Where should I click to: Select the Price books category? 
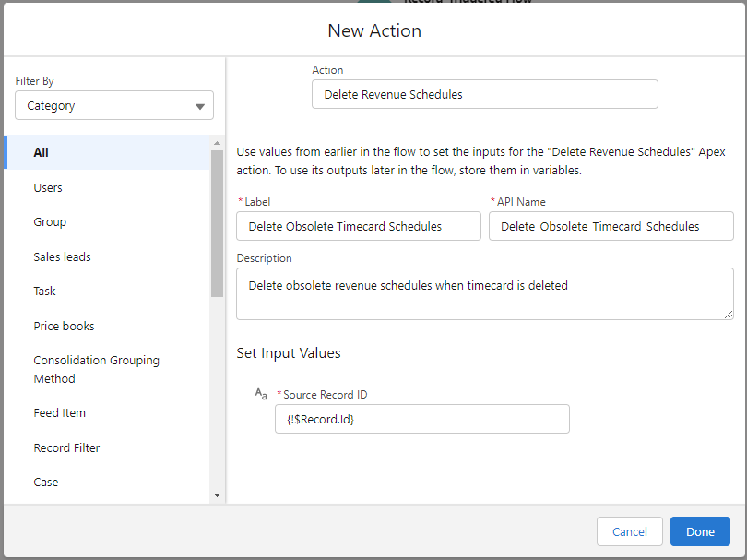click(64, 326)
